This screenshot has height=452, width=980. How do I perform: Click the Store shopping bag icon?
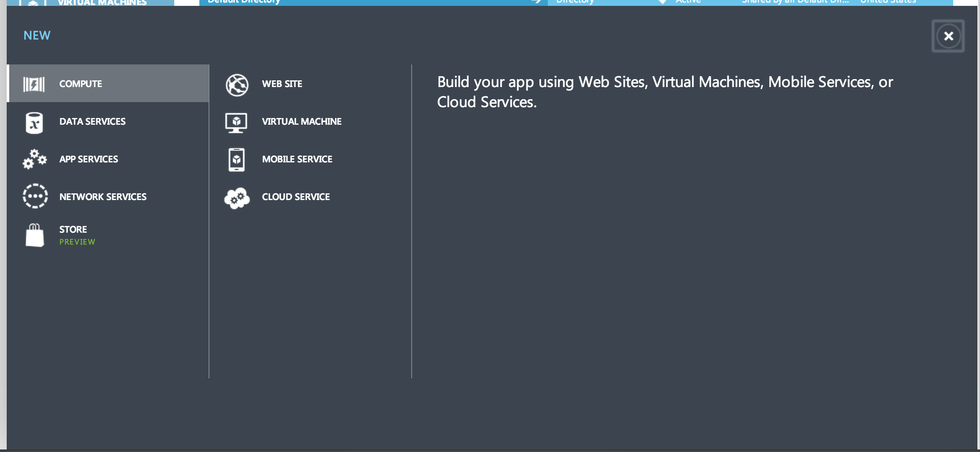pos(35,235)
